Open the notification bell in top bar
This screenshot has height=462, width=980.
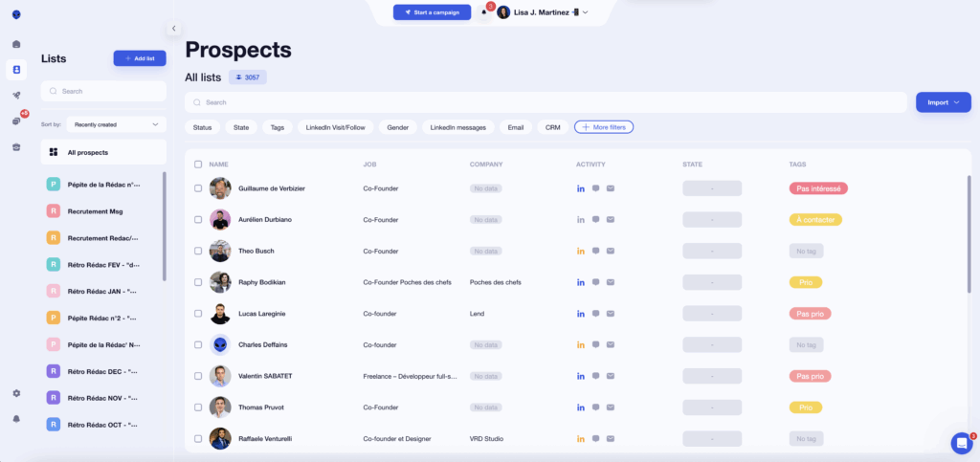point(484,12)
